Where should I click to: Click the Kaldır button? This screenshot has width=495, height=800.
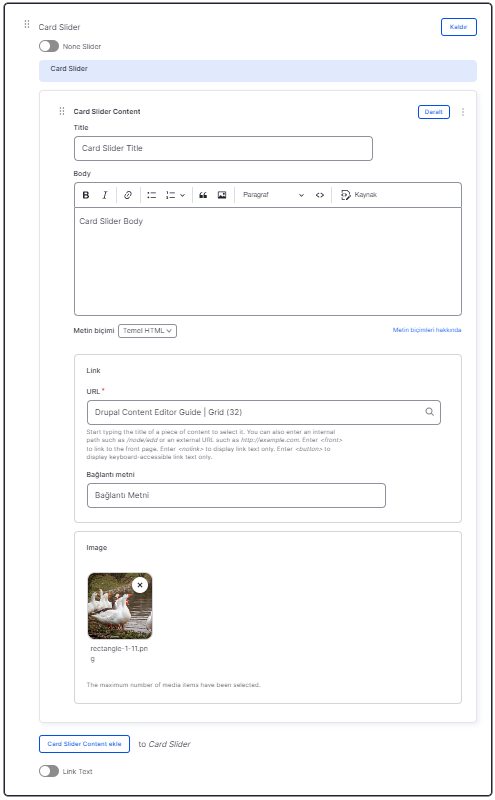(x=458, y=27)
